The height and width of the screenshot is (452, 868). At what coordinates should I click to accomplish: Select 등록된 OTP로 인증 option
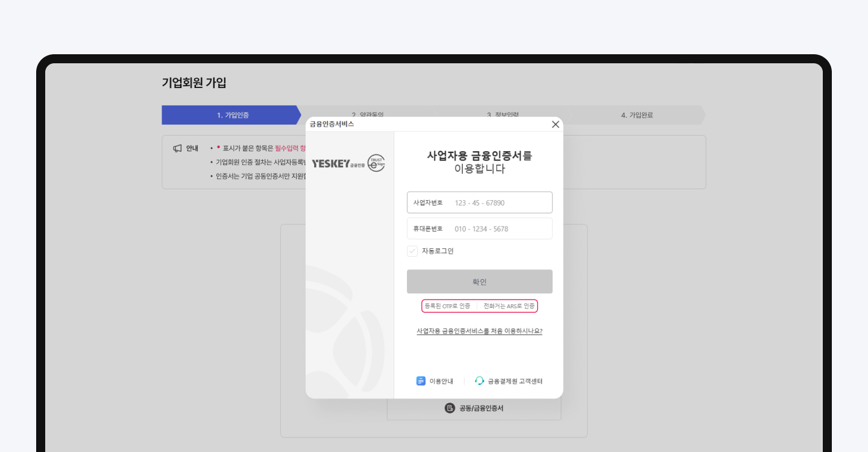tap(447, 306)
